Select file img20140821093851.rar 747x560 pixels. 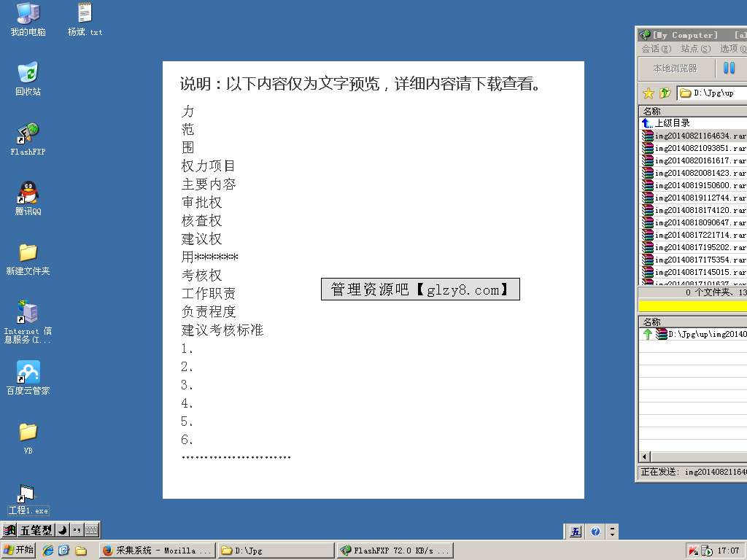coord(693,148)
